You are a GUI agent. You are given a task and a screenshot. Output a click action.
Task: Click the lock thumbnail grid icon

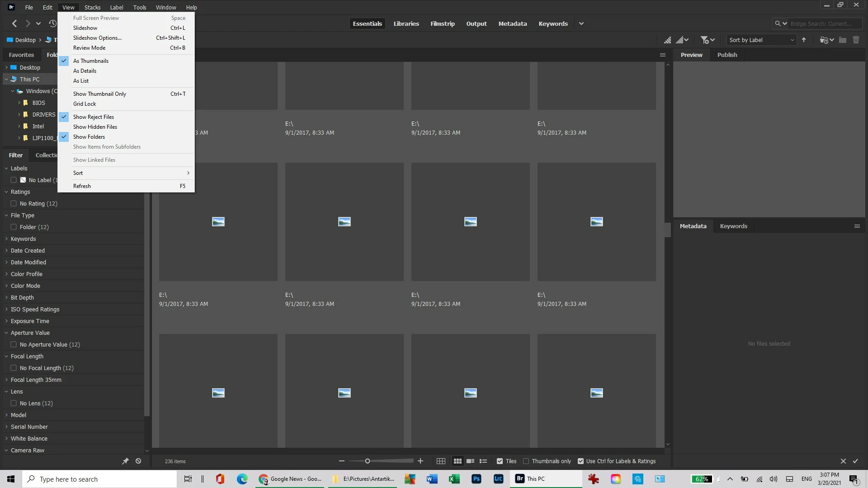[441, 461]
